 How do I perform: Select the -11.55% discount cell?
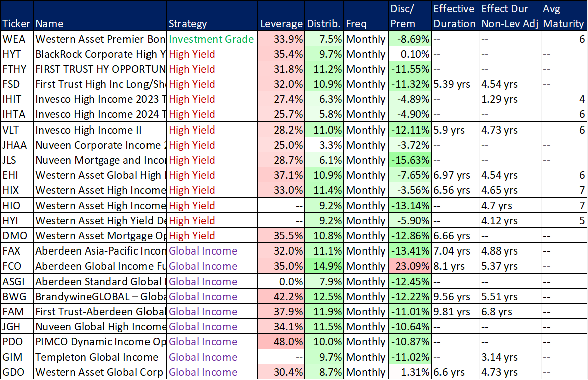click(x=410, y=69)
